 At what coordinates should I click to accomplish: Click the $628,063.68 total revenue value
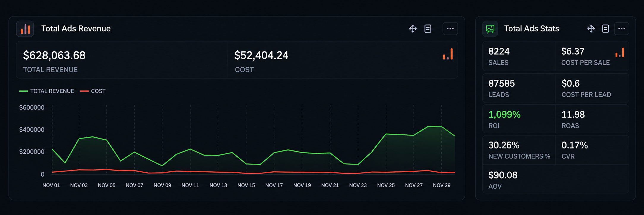point(54,55)
